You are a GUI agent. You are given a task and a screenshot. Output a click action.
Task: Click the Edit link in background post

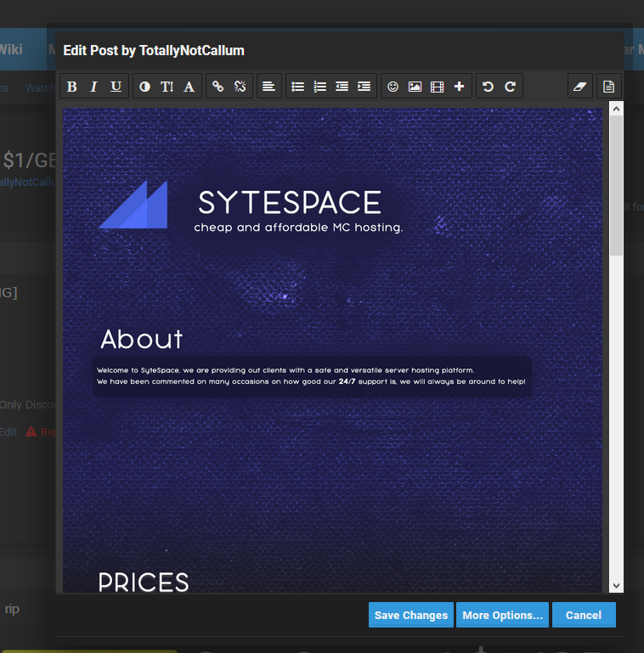tap(8, 431)
